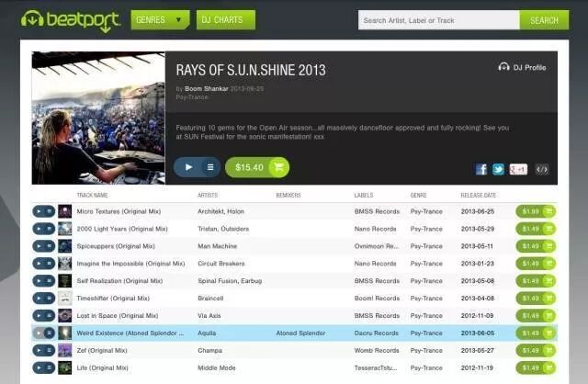Play Zef (Original Mix)
The height and width of the screenshot is (384, 588).
pos(39,350)
